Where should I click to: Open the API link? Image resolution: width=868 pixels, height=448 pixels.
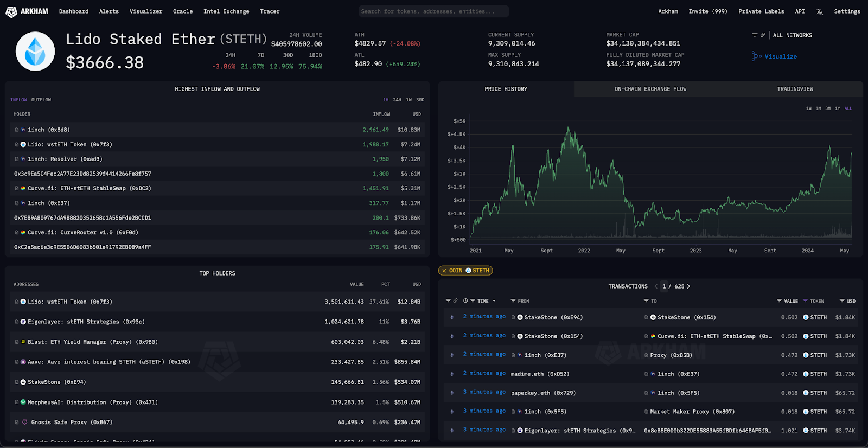(800, 11)
